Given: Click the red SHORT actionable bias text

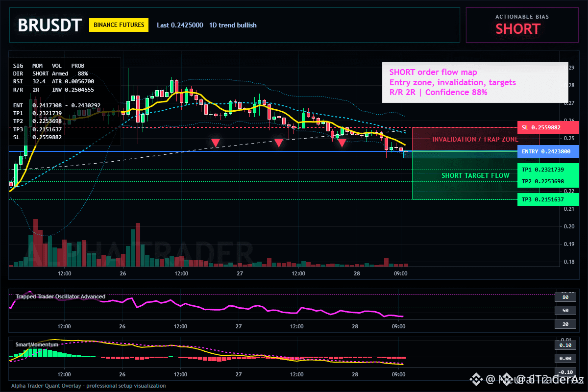Looking at the screenshot, I should pos(518,29).
